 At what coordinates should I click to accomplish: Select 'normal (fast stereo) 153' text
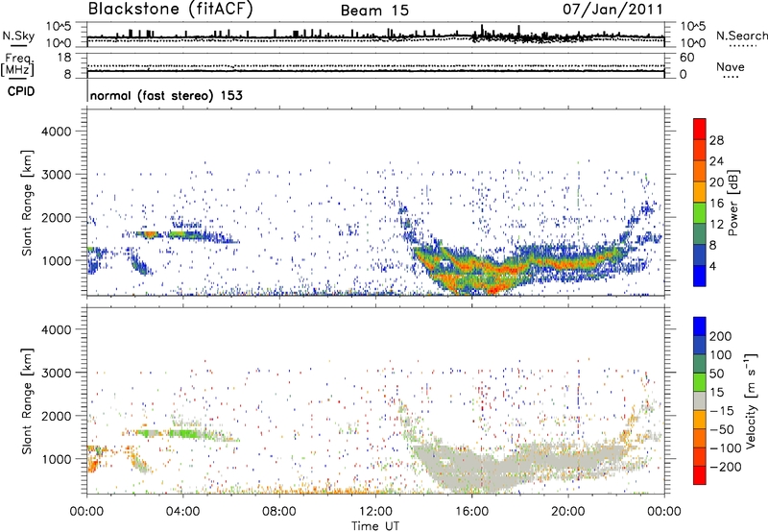pos(166,95)
